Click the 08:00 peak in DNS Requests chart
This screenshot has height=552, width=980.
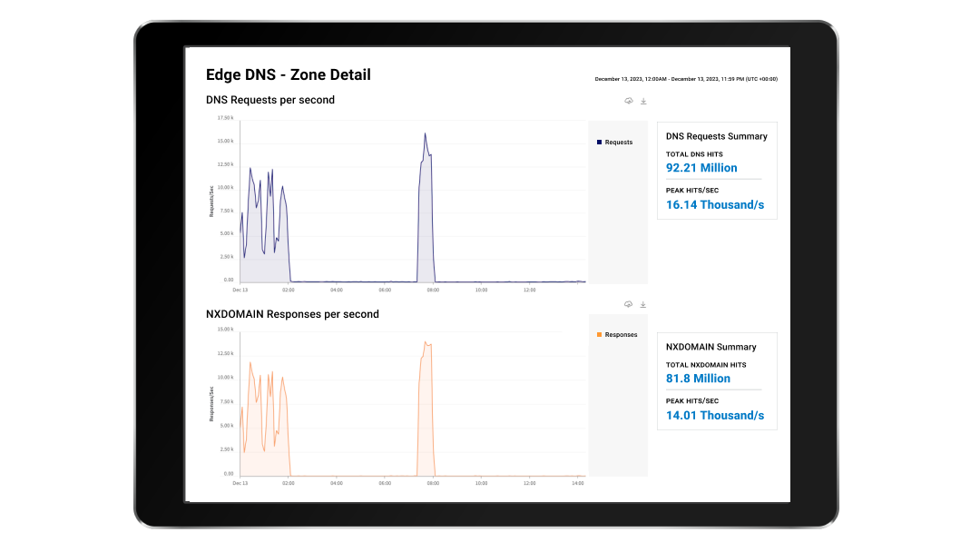click(425, 136)
